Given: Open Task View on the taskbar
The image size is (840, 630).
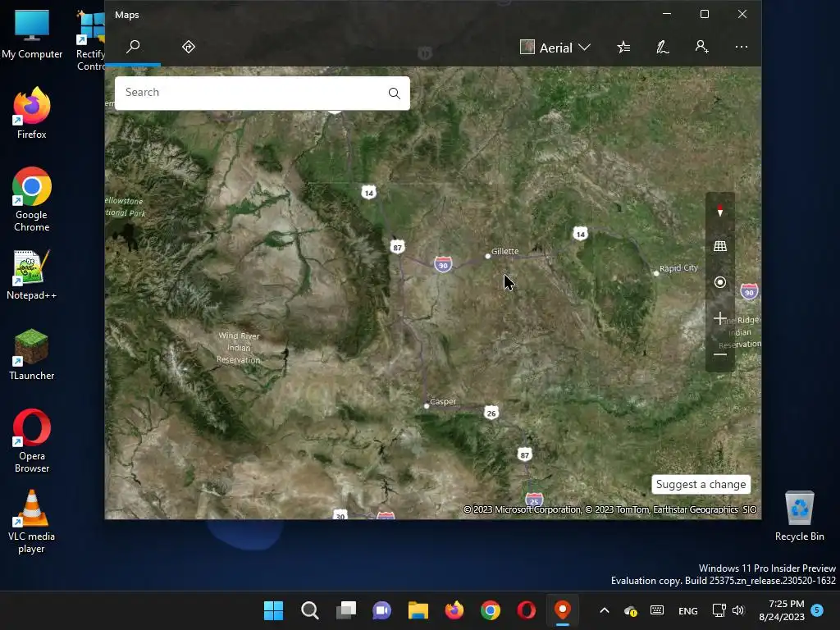Looking at the screenshot, I should pos(345,610).
